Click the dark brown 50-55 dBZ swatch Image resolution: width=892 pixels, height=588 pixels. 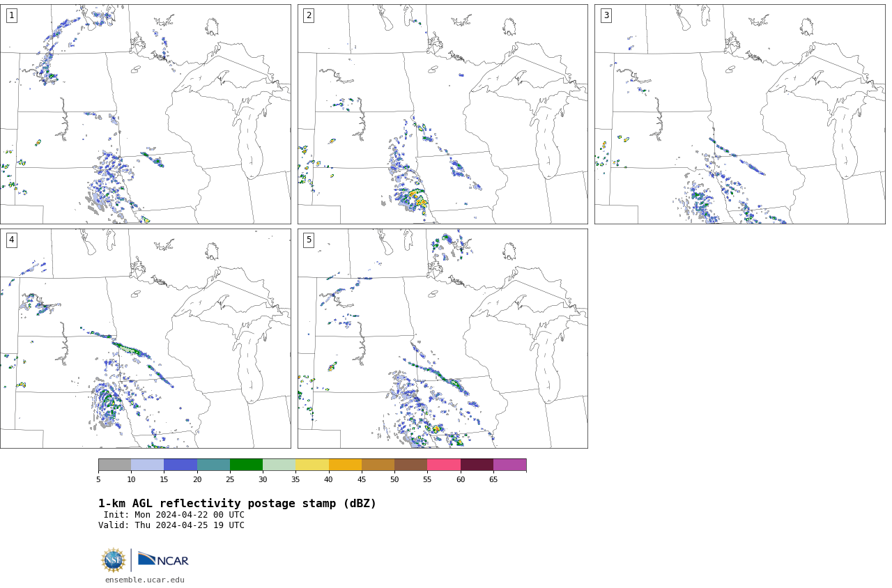pos(410,465)
